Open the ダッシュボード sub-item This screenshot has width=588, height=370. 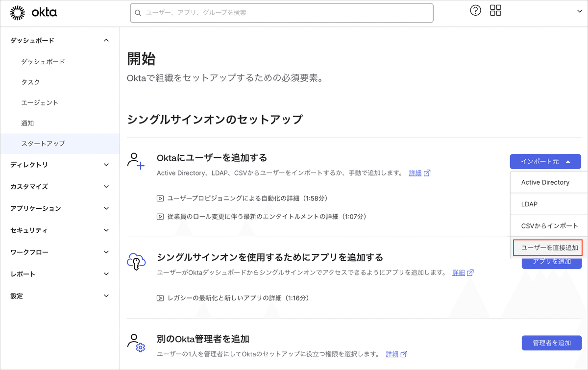coord(43,61)
